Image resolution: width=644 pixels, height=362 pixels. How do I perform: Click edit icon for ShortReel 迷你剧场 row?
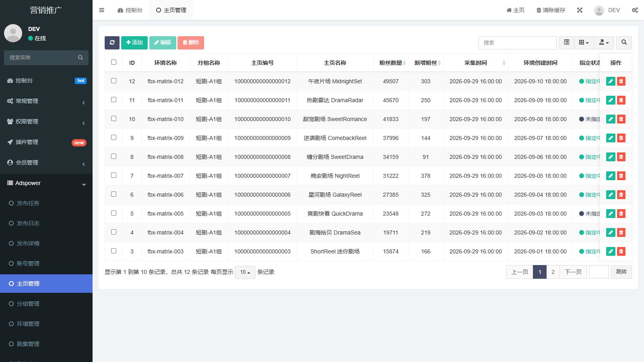click(611, 251)
